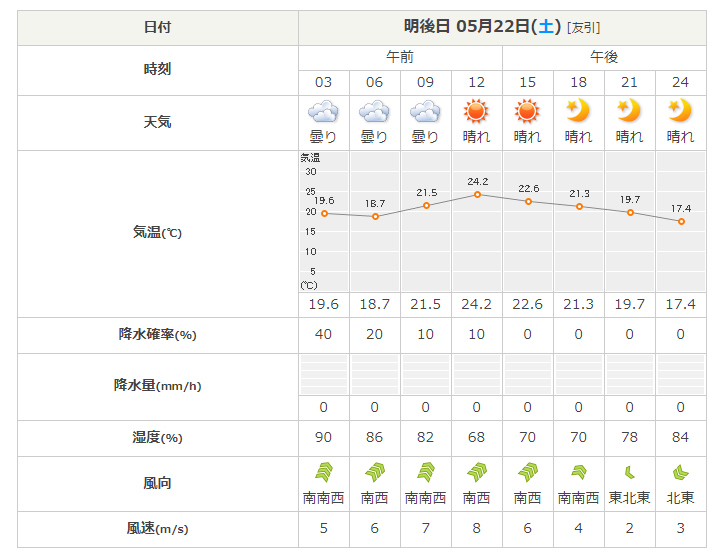Click the 友引 label in date header
Viewport: 712px width, 558px height.
tap(583, 28)
